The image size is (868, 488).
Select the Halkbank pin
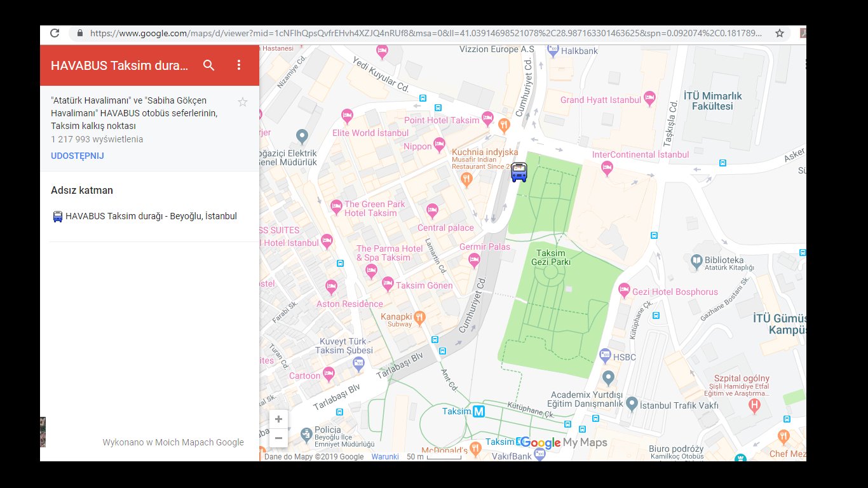tap(553, 51)
